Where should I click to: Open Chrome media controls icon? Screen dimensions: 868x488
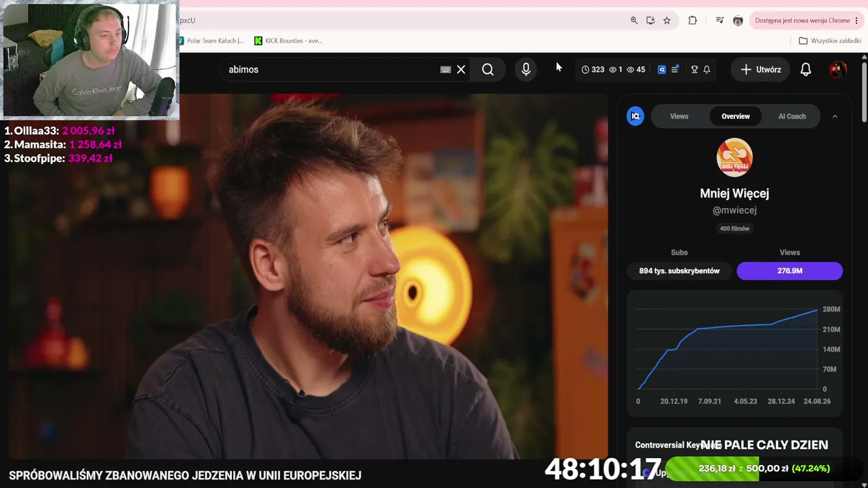coord(719,20)
